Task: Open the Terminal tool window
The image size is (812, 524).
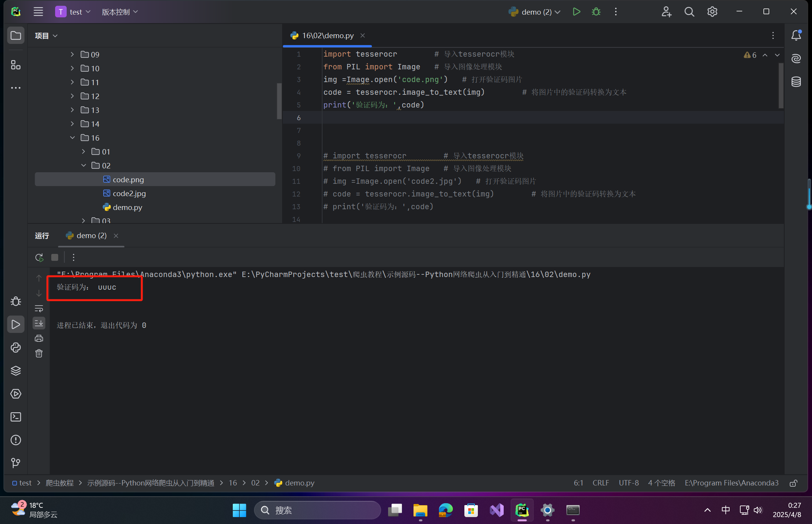Action: (16, 417)
